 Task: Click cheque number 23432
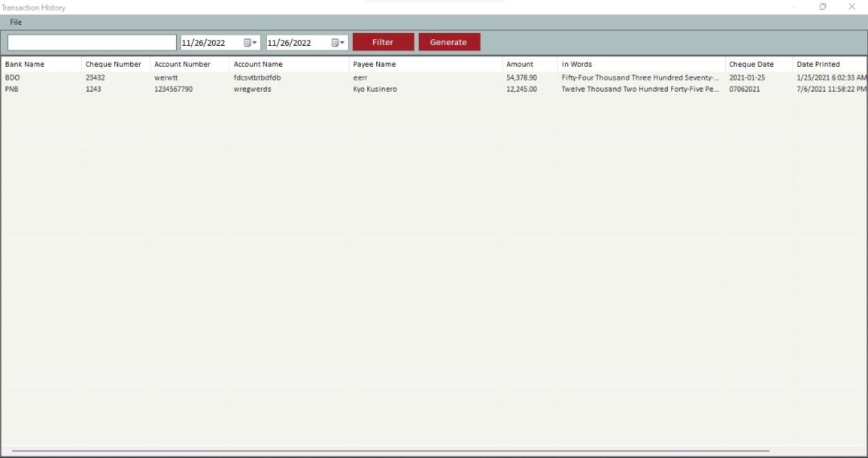point(95,78)
